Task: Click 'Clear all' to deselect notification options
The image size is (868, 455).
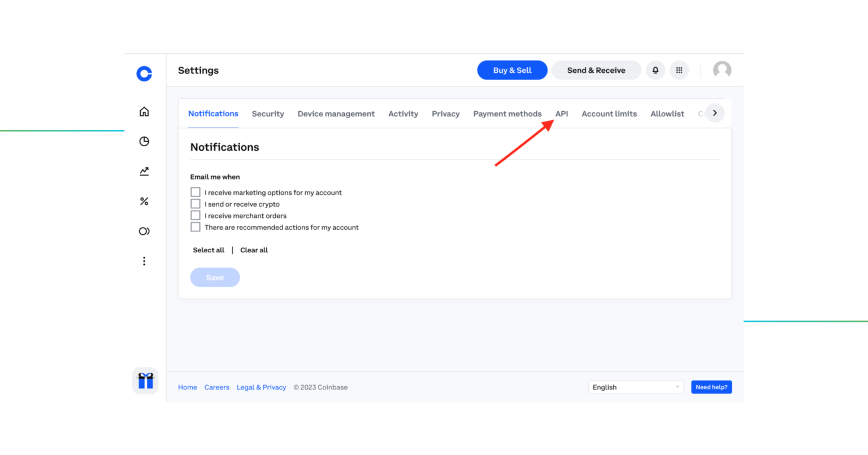Action: pos(254,250)
